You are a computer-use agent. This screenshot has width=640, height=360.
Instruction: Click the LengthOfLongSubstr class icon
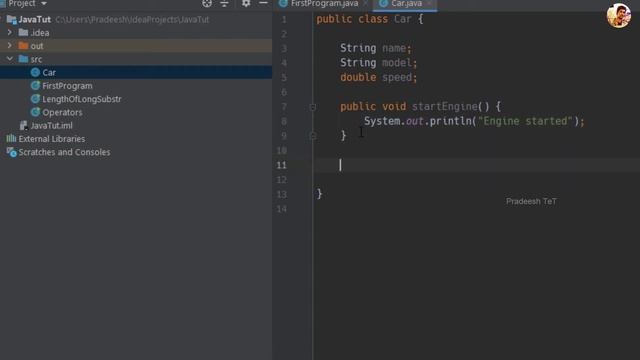(x=36, y=99)
